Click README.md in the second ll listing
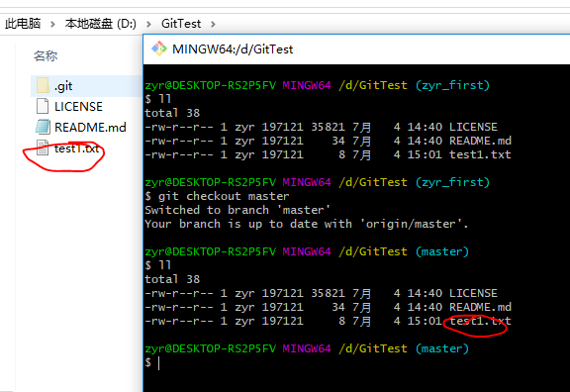The image size is (570, 392). coord(480,307)
